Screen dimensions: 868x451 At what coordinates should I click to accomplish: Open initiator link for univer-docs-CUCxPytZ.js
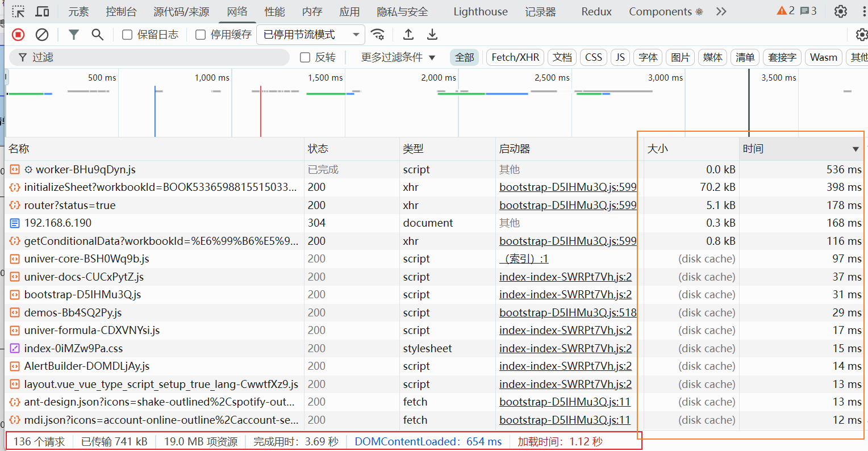pyautogui.click(x=565, y=277)
